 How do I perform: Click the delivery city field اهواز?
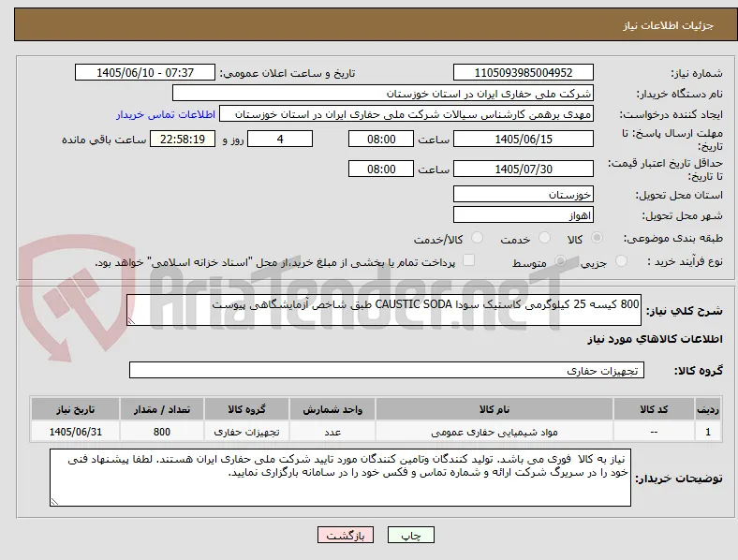524,215
